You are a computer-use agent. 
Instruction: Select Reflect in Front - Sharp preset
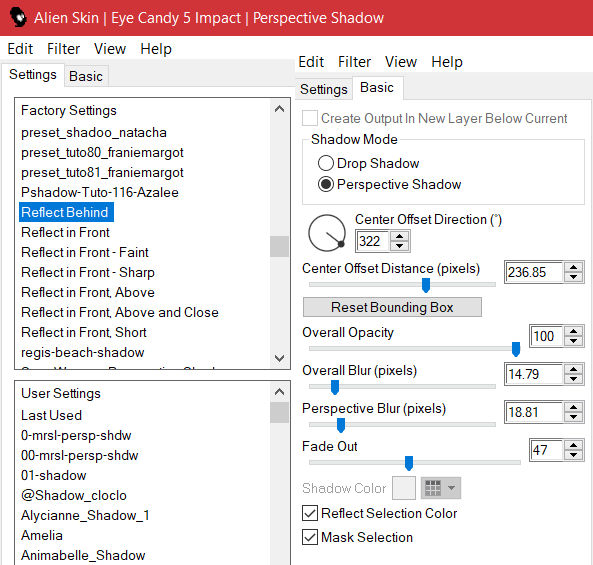(x=88, y=272)
